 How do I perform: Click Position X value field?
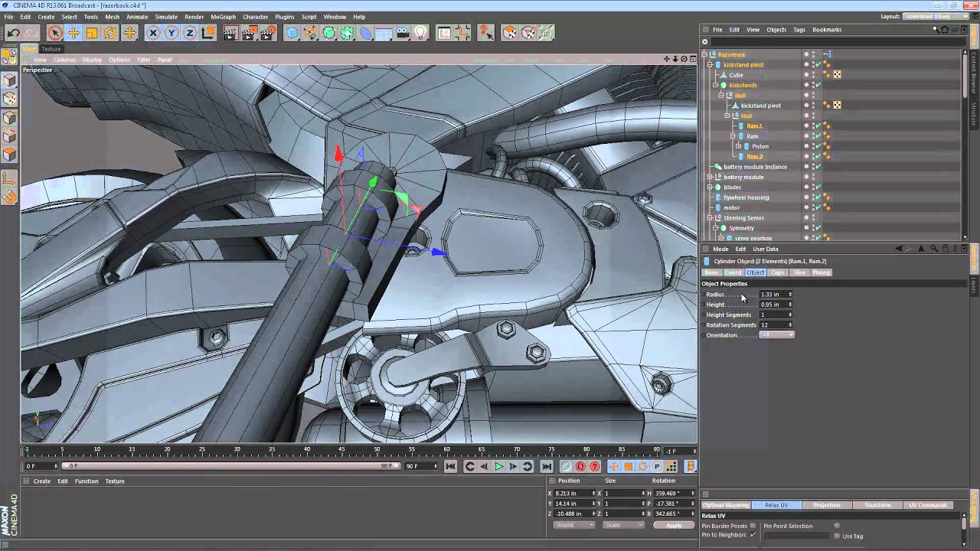(573, 494)
